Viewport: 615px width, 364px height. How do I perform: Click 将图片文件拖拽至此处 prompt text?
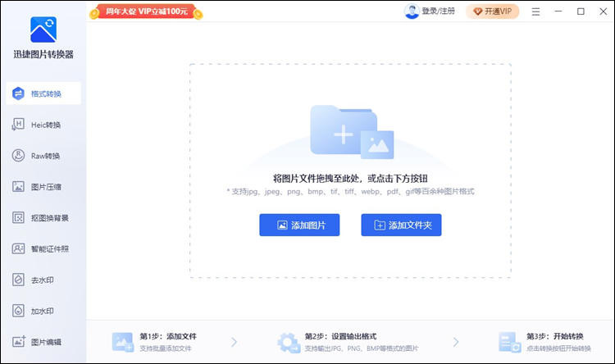click(350, 179)
